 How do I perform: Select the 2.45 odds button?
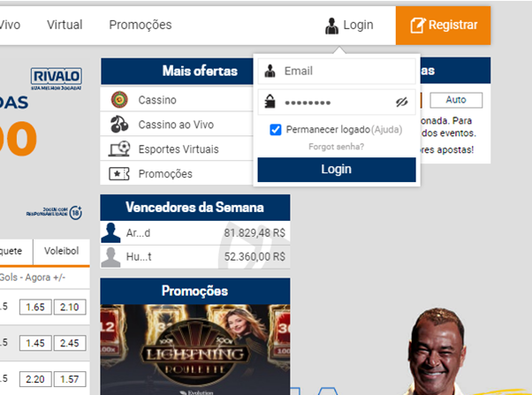click(70, 343)
